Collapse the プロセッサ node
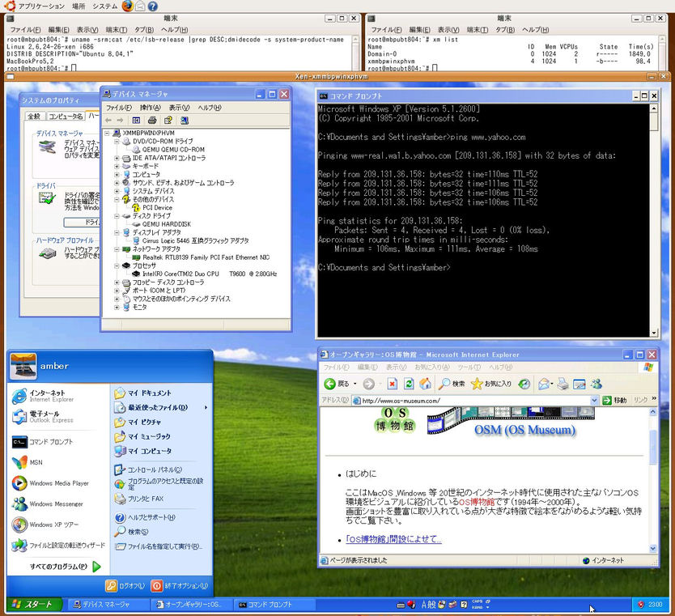The height and width of the screenshot is (616, 675). tap(117, 266)
